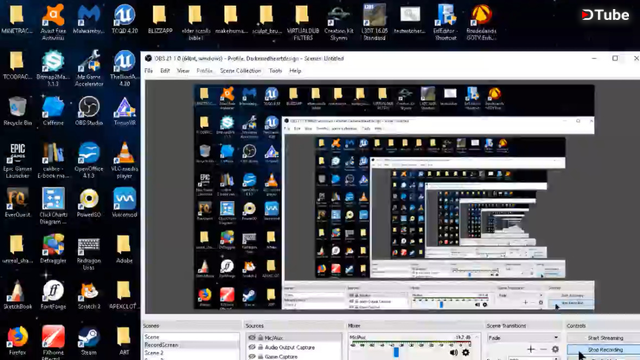Adjust the Mic/Aux volume slider handle
640x360 pixels.
point(396,352)
